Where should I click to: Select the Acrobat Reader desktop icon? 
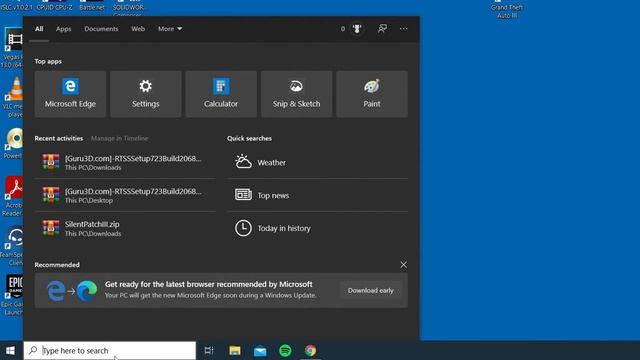pos(13,196)
